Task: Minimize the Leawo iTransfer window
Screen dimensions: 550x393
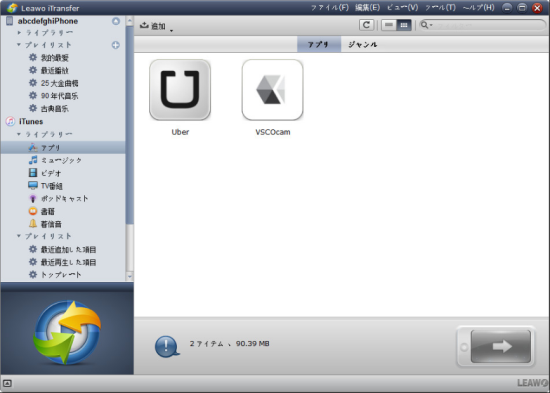Action: tap(507, 8)
